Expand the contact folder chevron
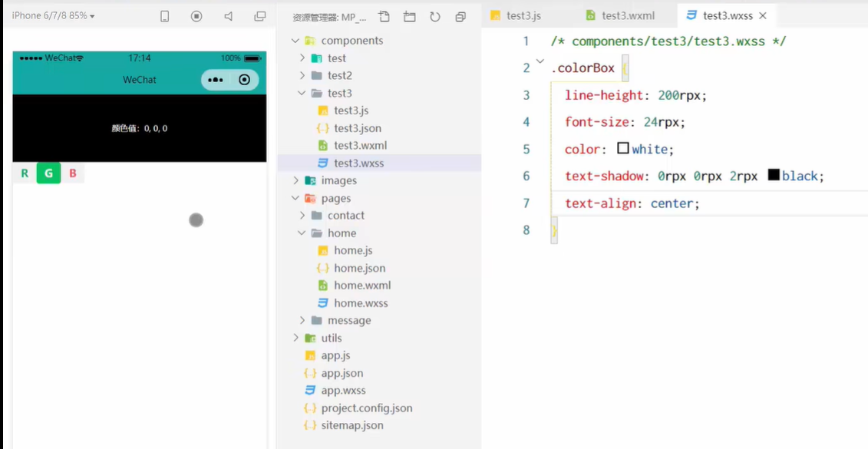 [302, 216]
